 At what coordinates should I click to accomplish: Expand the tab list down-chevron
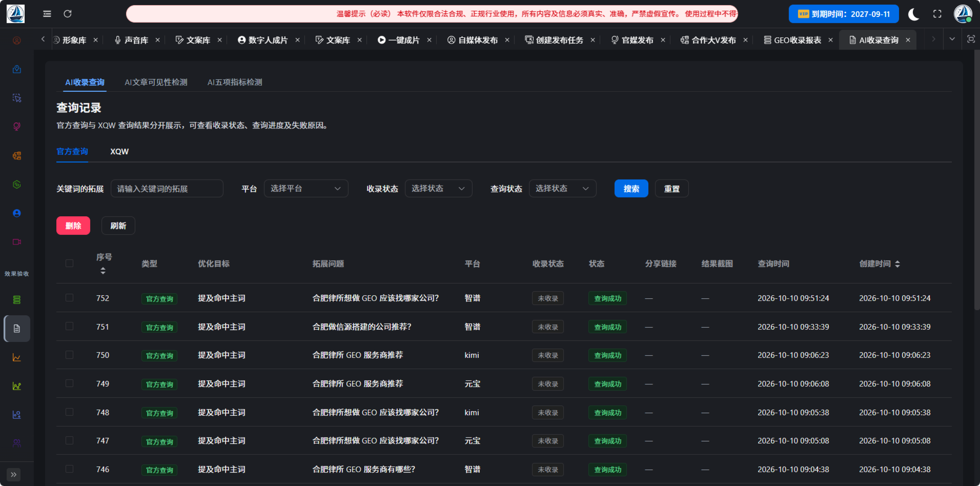coord(952,39)
